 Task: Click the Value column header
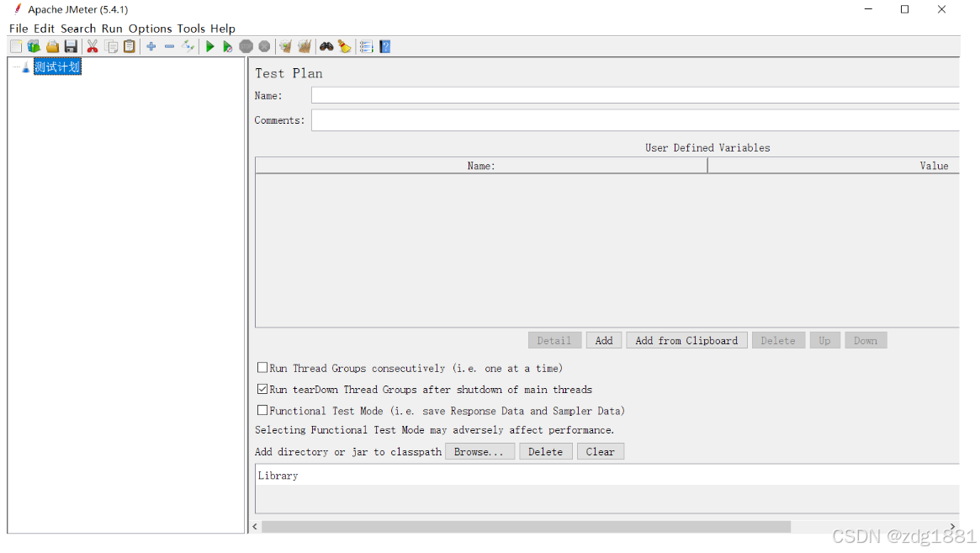(x=834, y=166)
